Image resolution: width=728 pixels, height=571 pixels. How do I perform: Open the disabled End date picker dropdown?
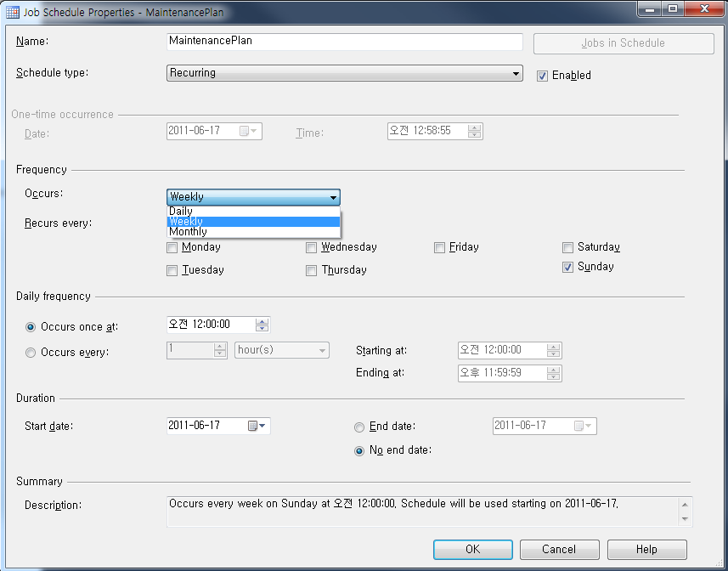coord(583,426)
